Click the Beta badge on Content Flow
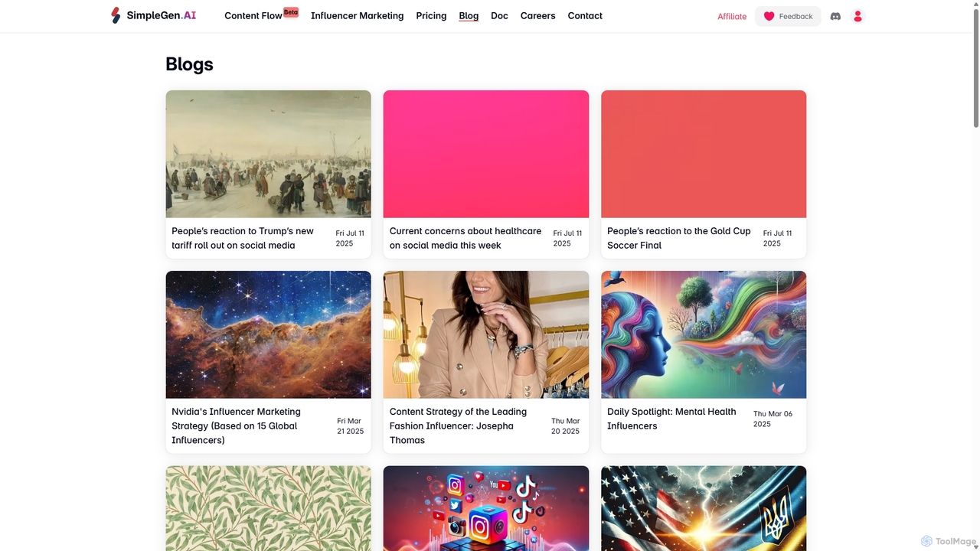 [x=291, y=12]
